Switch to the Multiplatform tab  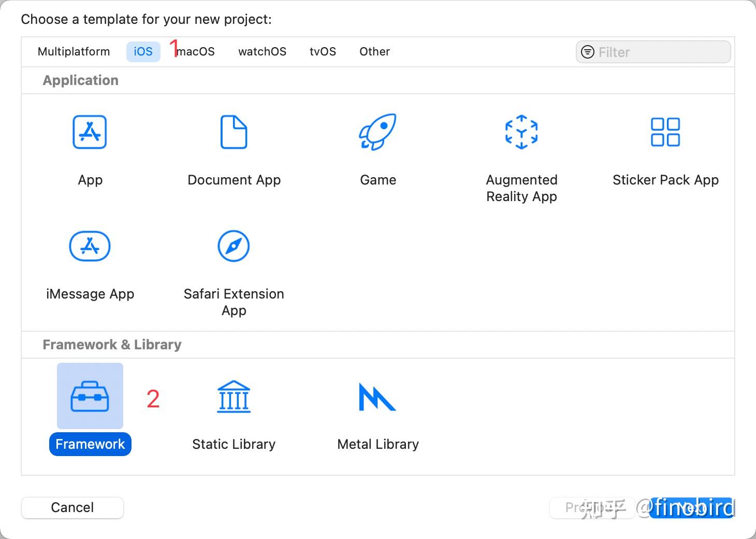point(74,52)
